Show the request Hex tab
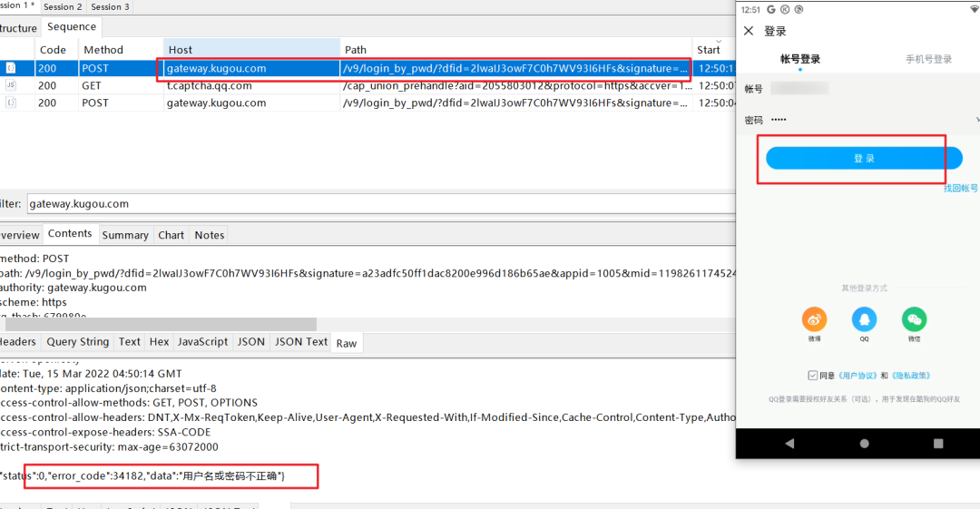 click(x=160, y=342)
